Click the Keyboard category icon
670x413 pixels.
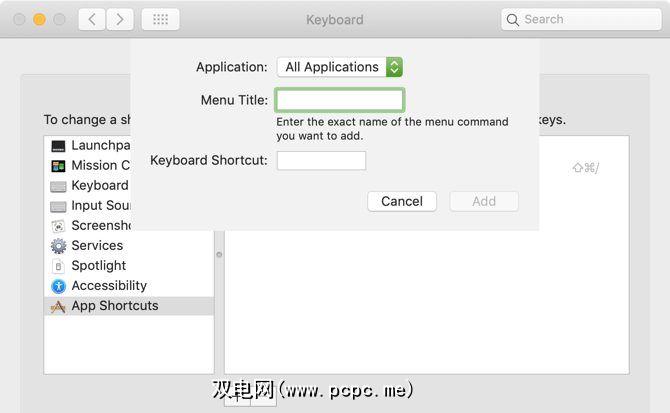[58, 186]
